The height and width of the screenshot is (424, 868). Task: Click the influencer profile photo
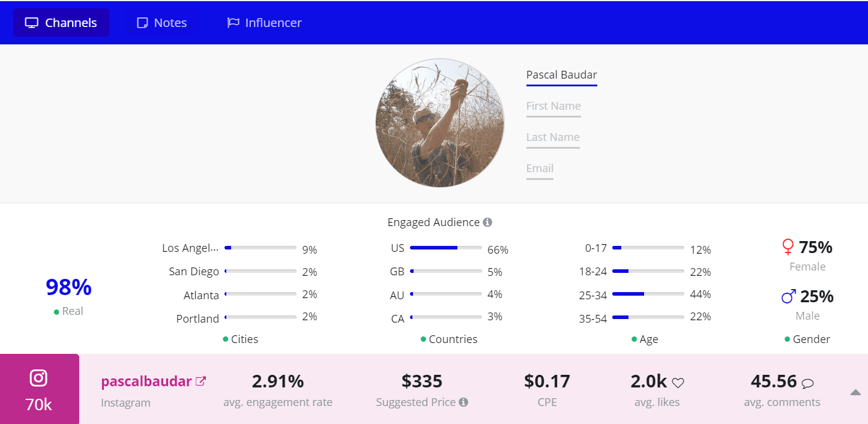(440, 123)
